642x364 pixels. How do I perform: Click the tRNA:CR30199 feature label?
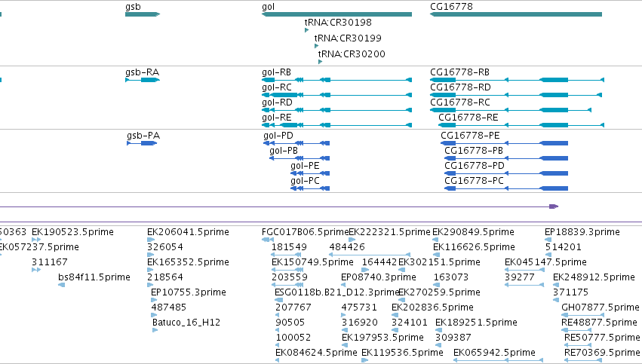pos(348,38)
